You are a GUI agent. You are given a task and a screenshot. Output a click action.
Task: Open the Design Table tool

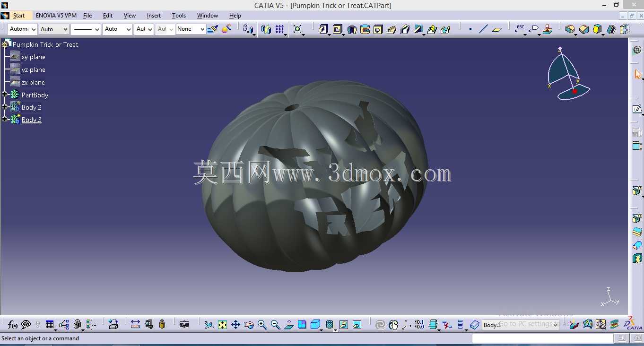50,325
